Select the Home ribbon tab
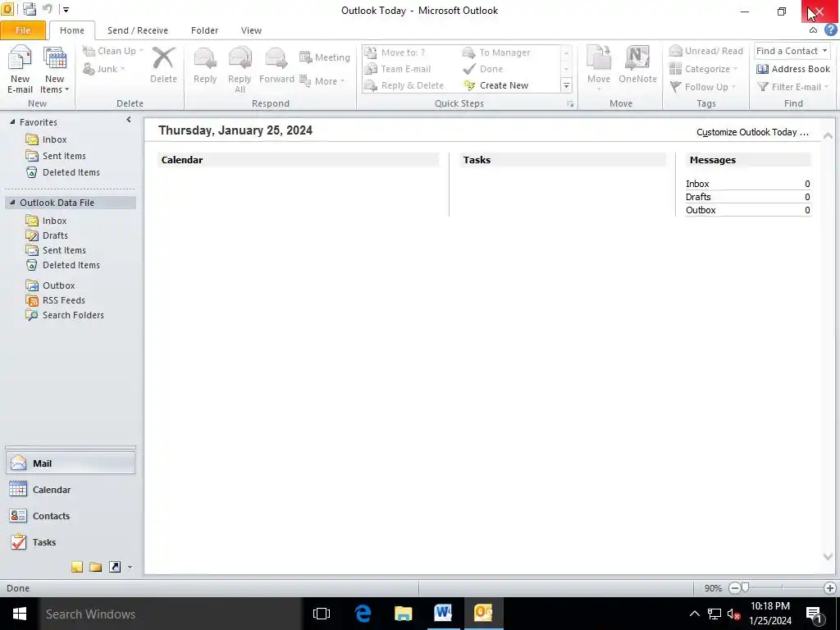Screen dimensions: 840x630 point(72,30)
